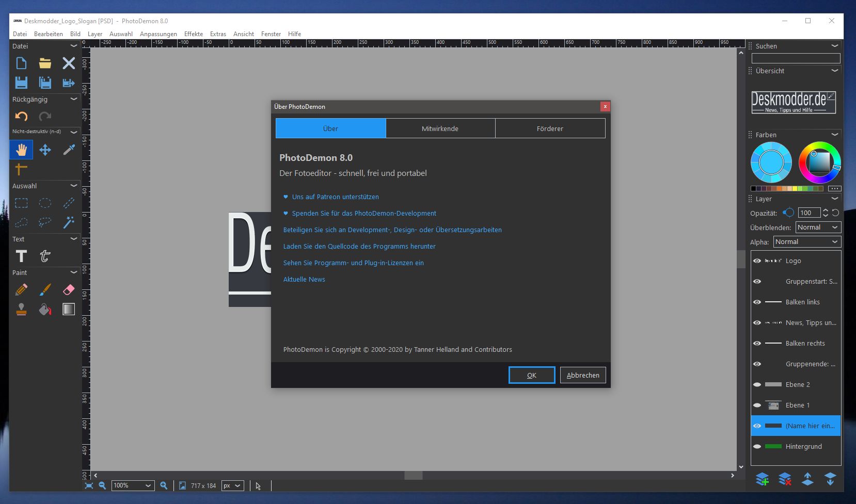Click OK in the Über PhotoDemon dialog

coord(532,376)
